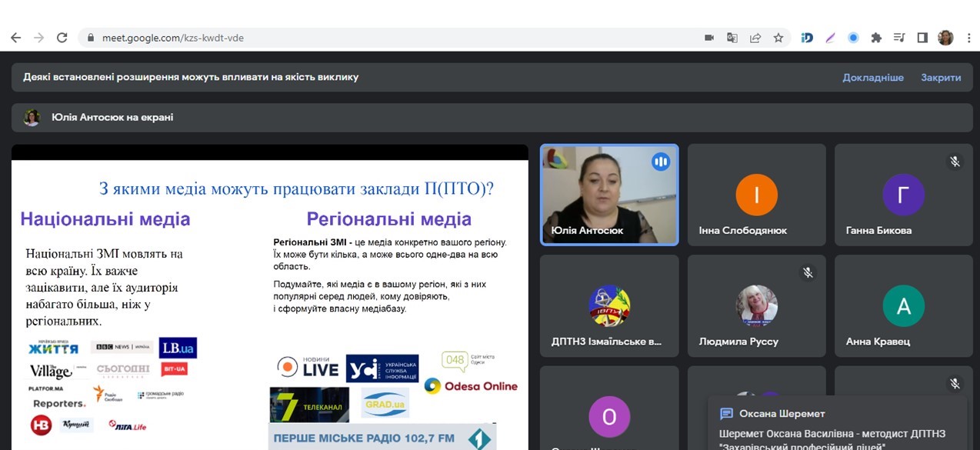Viewport: 980px width, 450px height.
Task: Open the media control playlist icon
Action: [898, 38]
